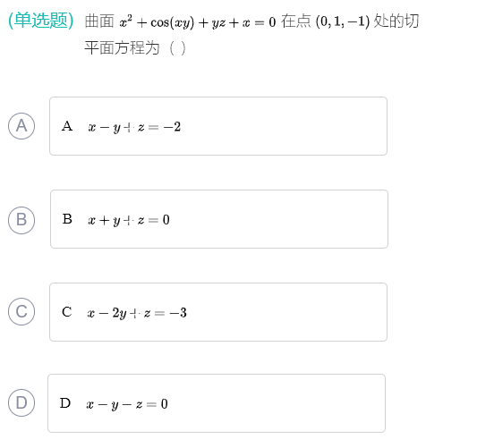Click the 处的切 text ending the first line
The height and width of the screenshot is (448, 494).
pyautogui.click(x=396, y=21)
